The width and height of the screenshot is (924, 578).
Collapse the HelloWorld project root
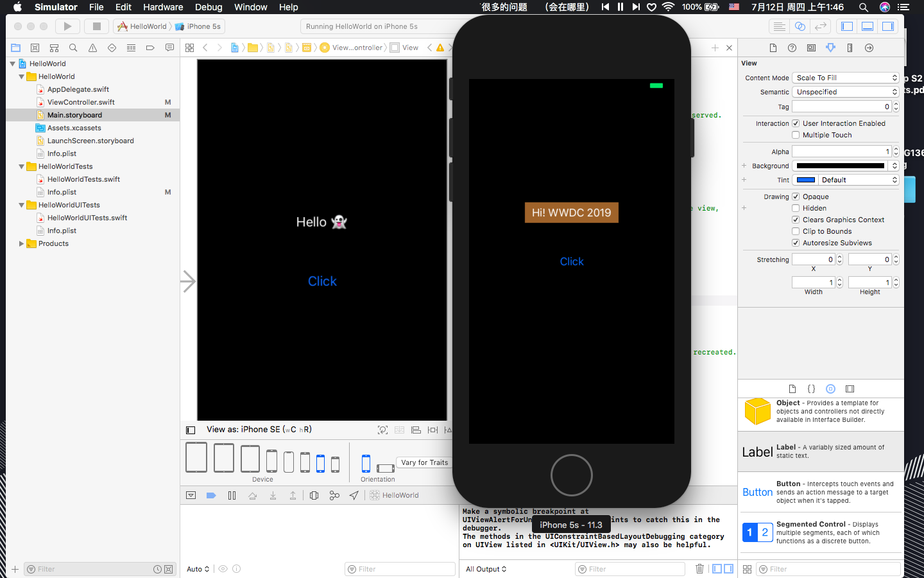pyautogui.click(x=13, y=64)
